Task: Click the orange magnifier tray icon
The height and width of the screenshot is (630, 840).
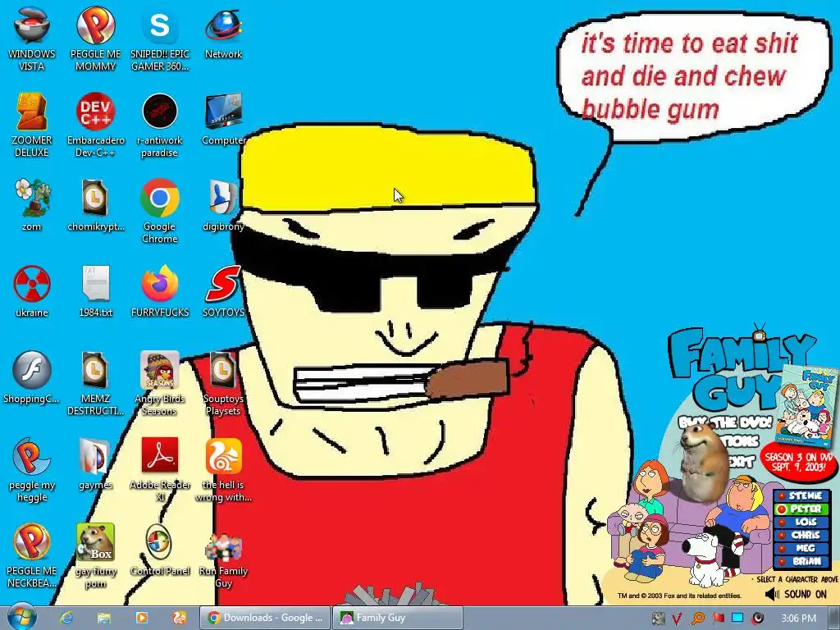Action: tap(697, 619)
